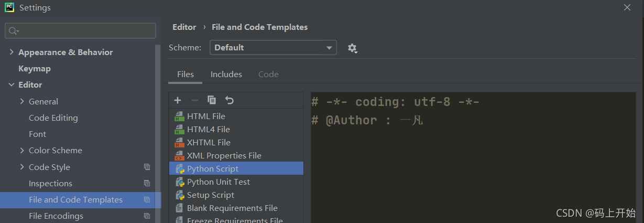Open the Scheme dropdown showing Default
644x223 pixels.
pos(273,48)
